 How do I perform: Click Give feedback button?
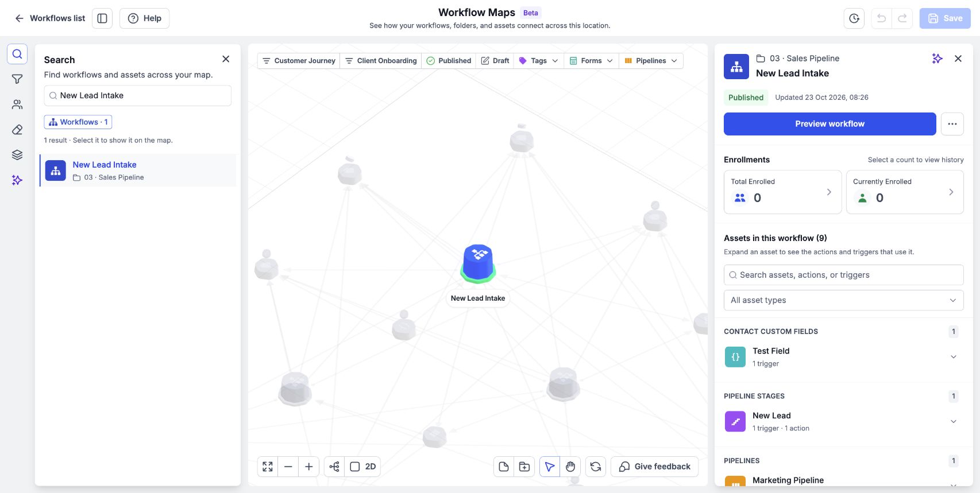[x=655, y=467]
